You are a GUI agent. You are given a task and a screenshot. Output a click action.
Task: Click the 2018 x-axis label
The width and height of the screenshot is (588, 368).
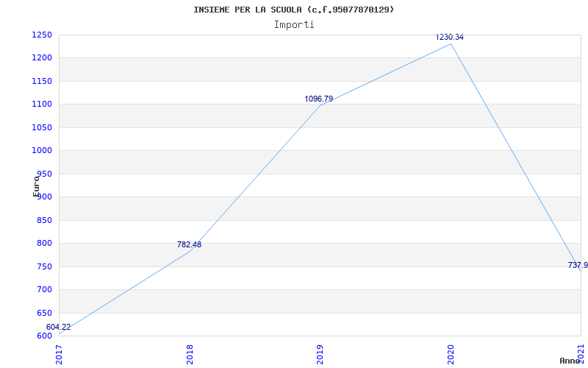tap(190, 354)
